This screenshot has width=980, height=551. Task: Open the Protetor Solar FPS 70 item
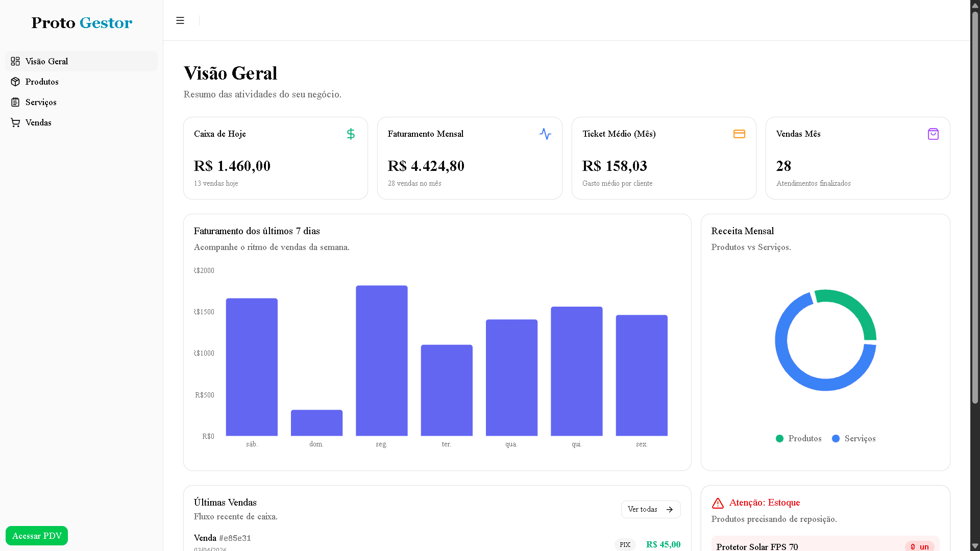click(x=757, y=546)
